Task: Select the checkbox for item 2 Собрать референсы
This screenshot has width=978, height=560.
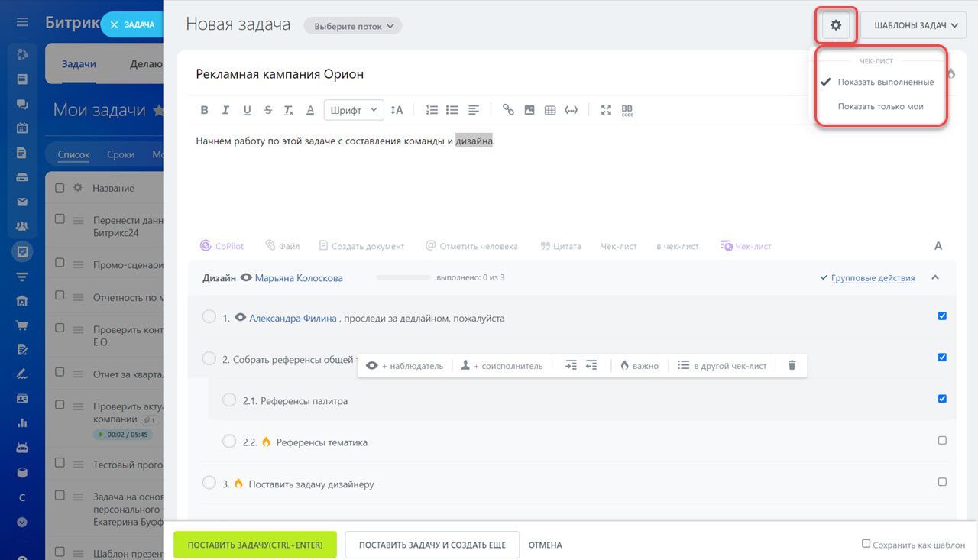Action: coord(942,357)
